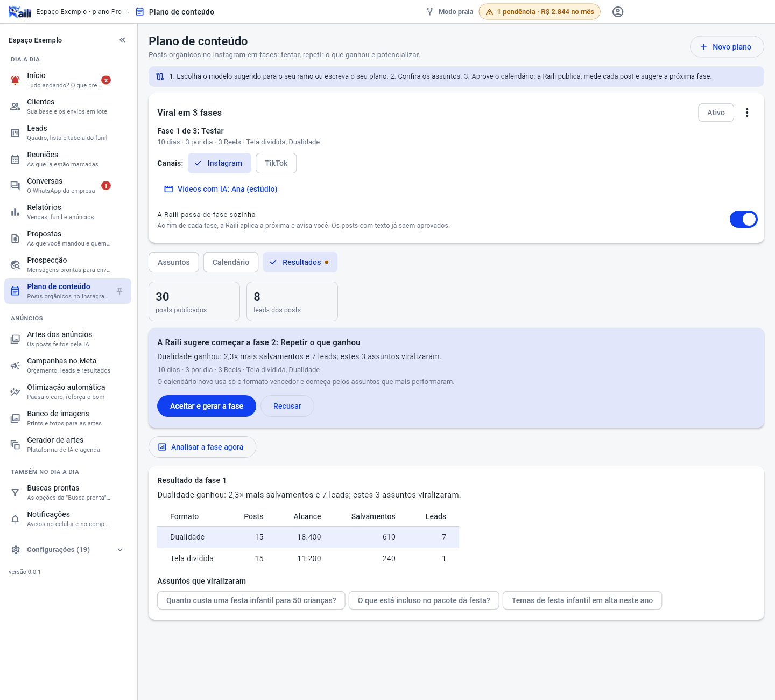Open Banco de imagens icon
The height and width of the screenshot is (700, 775).
[x=15, y=418]
